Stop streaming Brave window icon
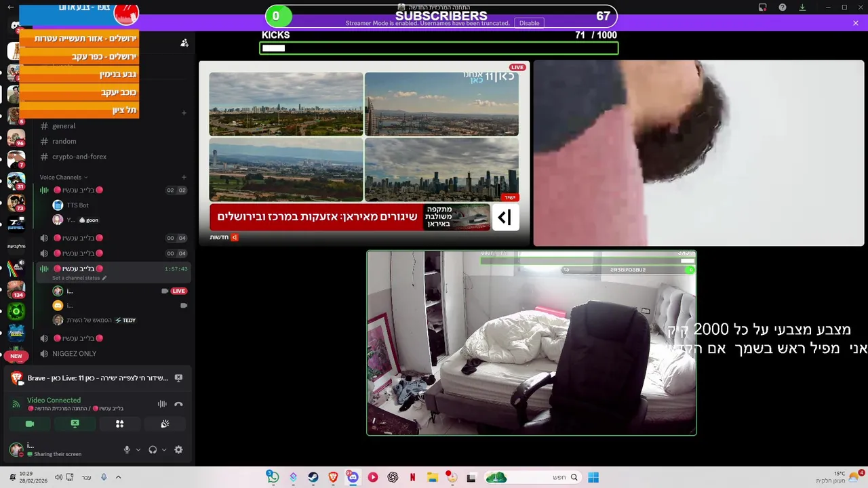 (178, 378)
